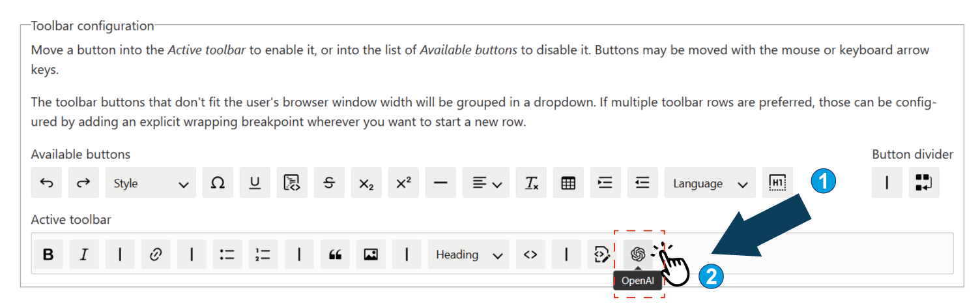Select the Italic button in Active toolbar

84,254
